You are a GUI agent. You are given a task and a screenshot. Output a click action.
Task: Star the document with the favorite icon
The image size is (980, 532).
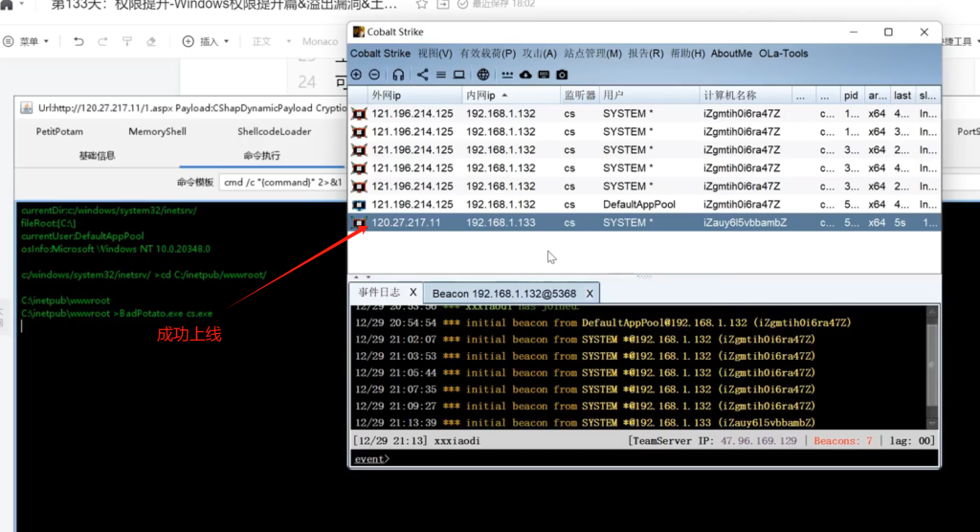coord(422,5)
